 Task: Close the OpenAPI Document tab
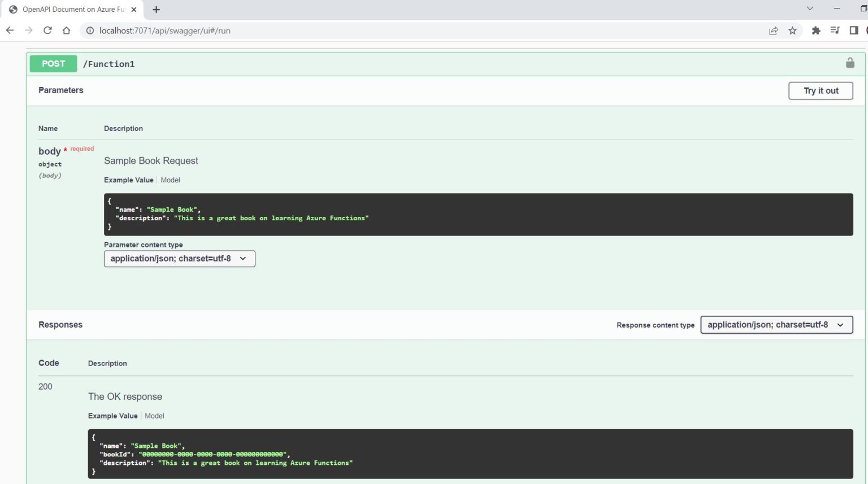pos(134,10)
